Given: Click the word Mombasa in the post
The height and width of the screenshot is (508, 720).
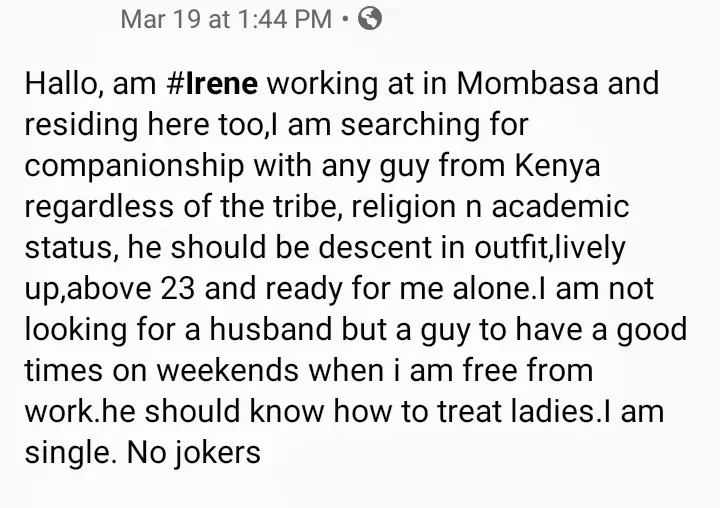Looking at the screenshot, I should pos(528,83).
